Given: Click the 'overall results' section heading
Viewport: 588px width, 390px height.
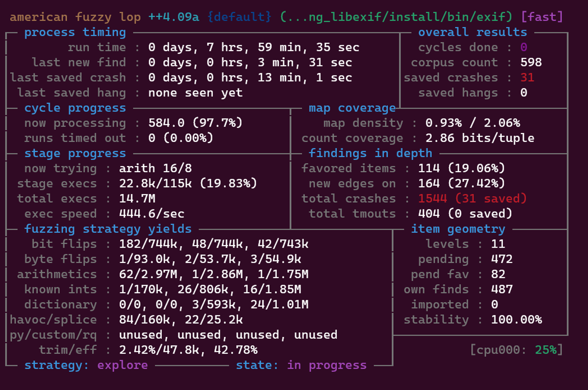Looking at the screenshot, I should point(473,32).
